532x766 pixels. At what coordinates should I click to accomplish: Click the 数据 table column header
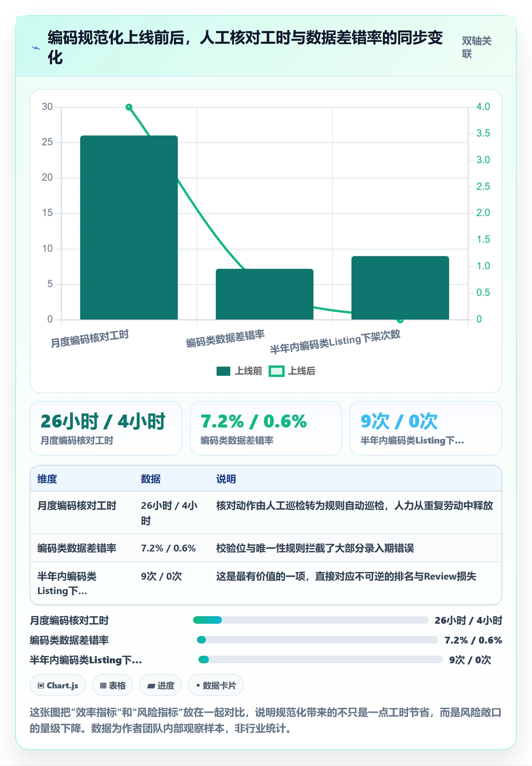(151, 479)
